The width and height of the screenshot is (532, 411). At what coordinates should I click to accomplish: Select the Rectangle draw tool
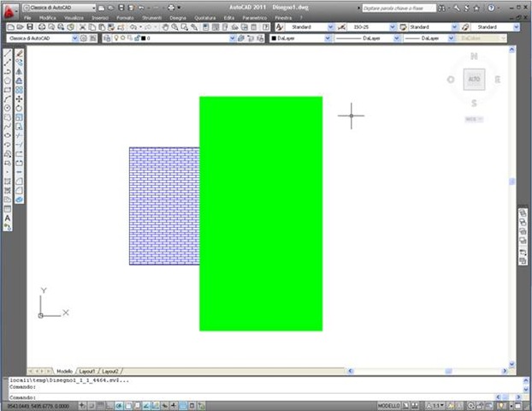click(x=8, y=90)
